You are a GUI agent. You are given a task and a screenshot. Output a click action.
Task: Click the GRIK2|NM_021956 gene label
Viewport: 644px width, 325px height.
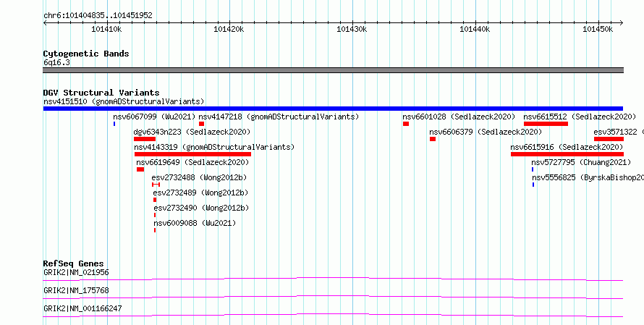pos(77,272)
